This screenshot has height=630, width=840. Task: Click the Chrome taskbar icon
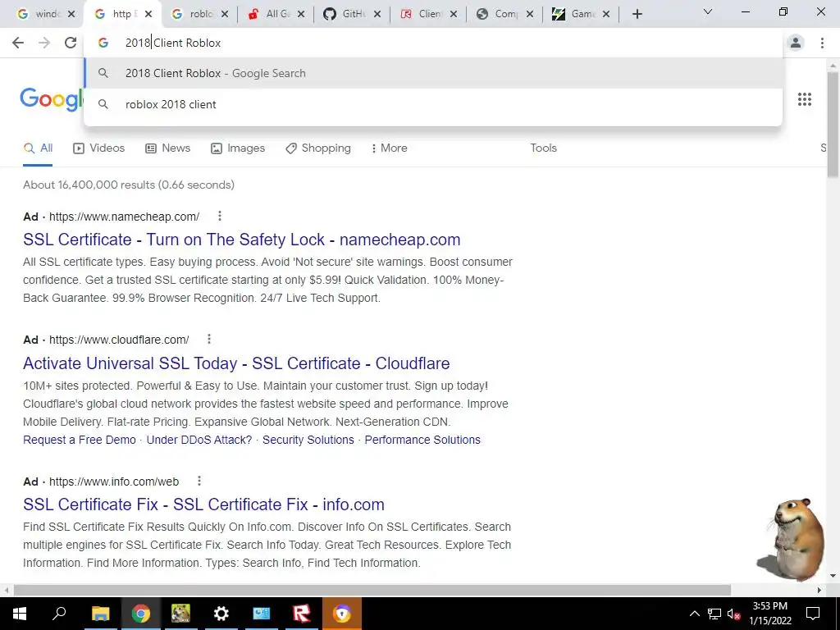(141, 614)
